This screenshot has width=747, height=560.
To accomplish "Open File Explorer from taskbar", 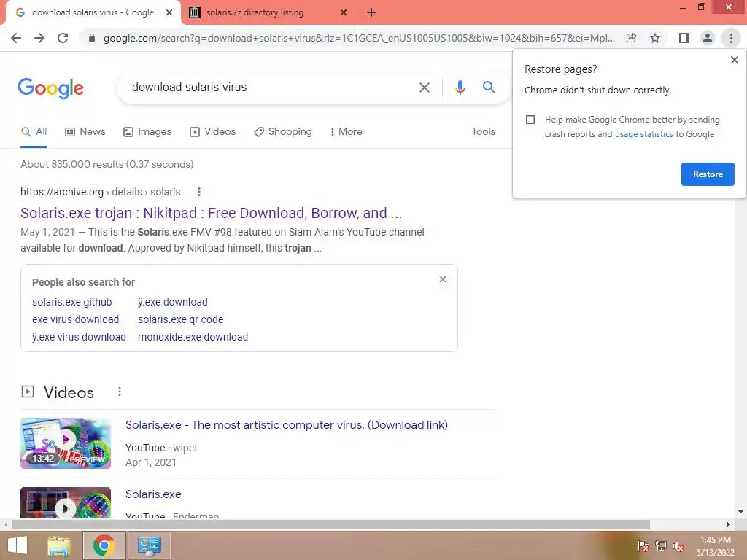I will click(59, 545).
